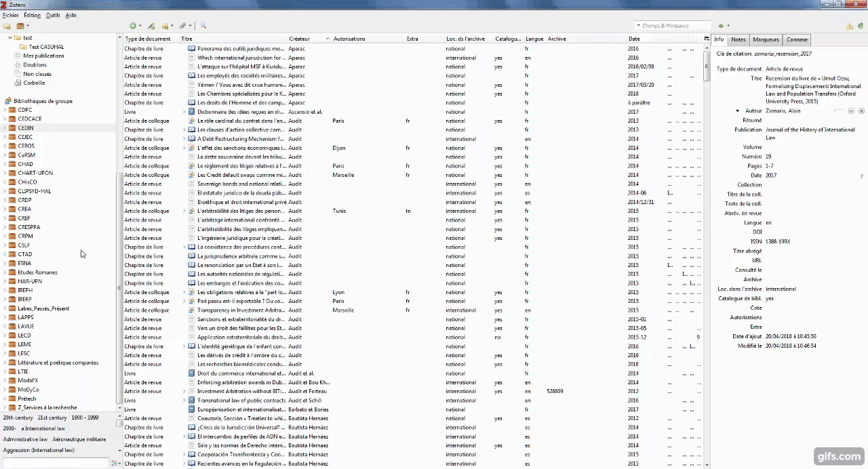Click the Advanced Search magnifier icon
This screenshot has width=868, height=469.
(x=203, y=26)
